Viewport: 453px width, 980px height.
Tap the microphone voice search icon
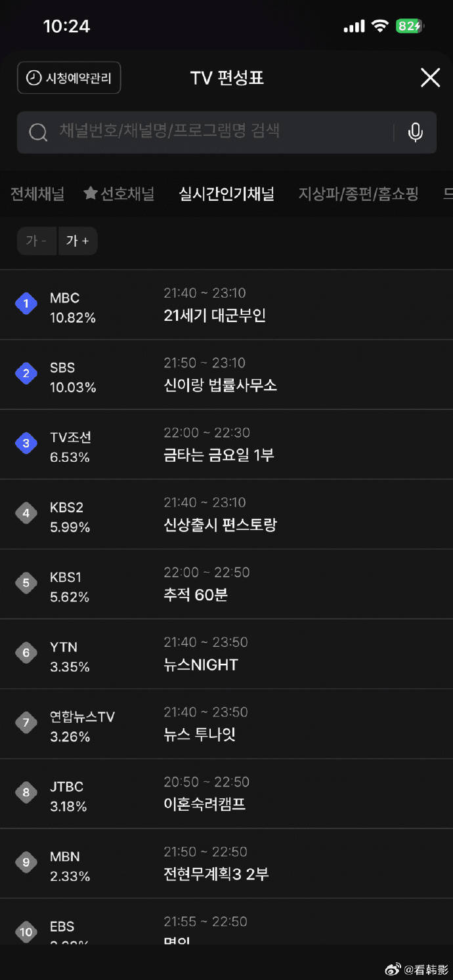pyautogui.click(x=415, y=132)
